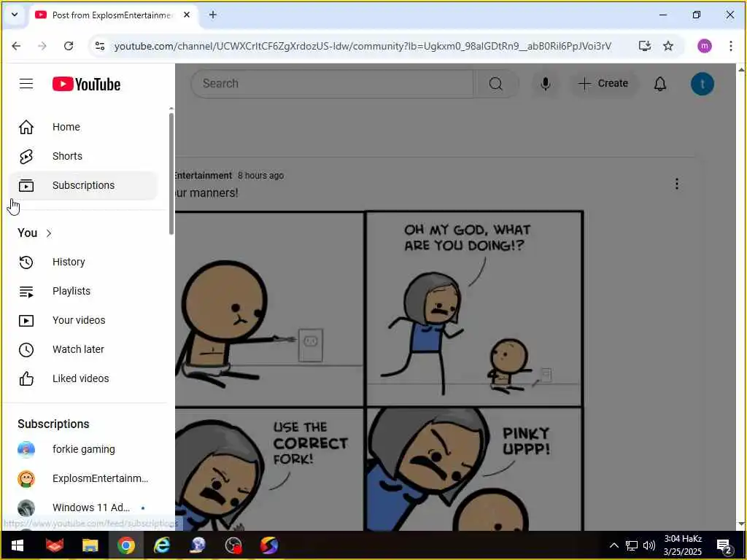This screenshot has height=560, width=747.
Task: Click the YouTube logo
Action: pos(86,85)
